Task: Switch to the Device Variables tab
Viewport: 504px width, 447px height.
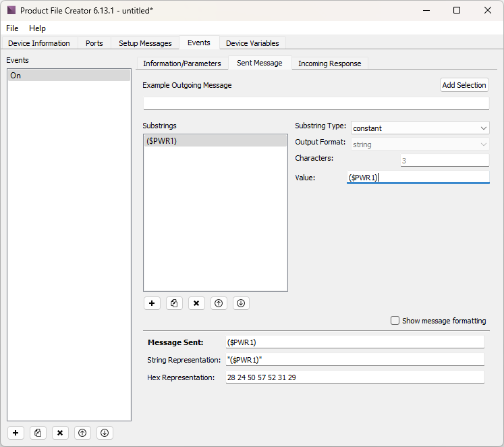Action: click(252, 43)
